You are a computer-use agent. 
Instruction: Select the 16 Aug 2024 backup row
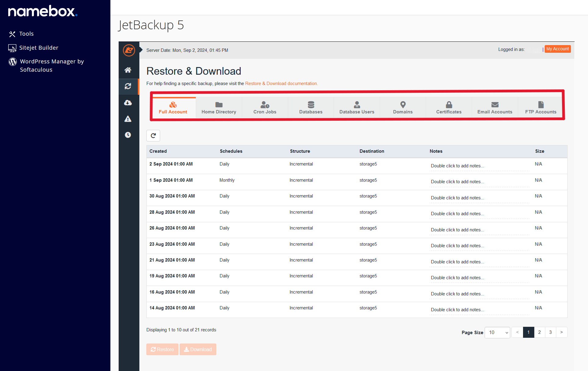click(357, 294)
